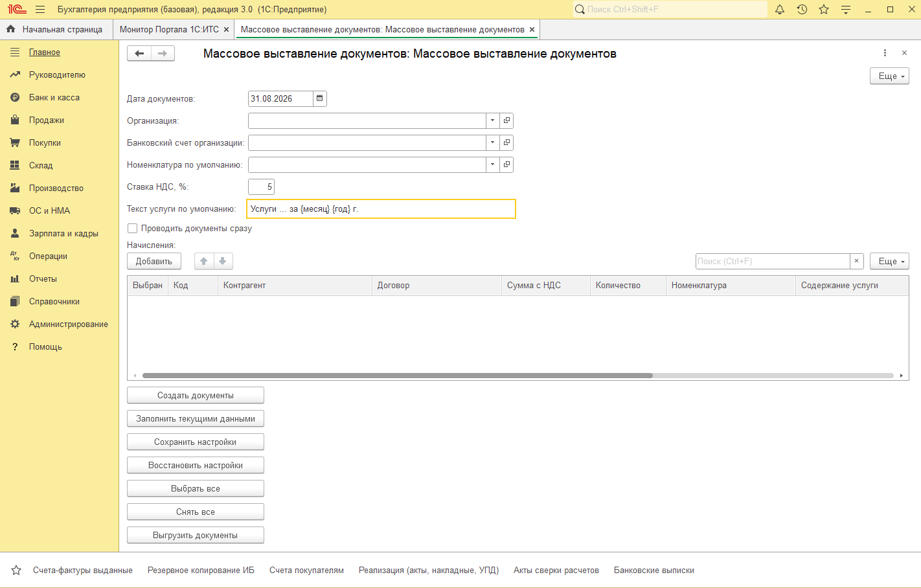Expand Номенклатура по умолчанию dropdown

(492, 164)
